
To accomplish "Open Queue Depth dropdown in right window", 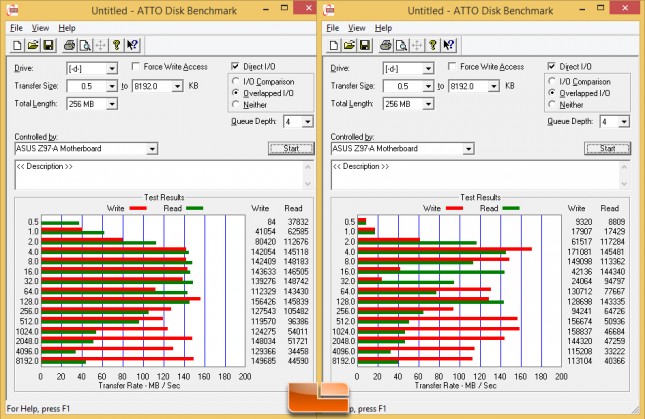I will tap(624, 122).
